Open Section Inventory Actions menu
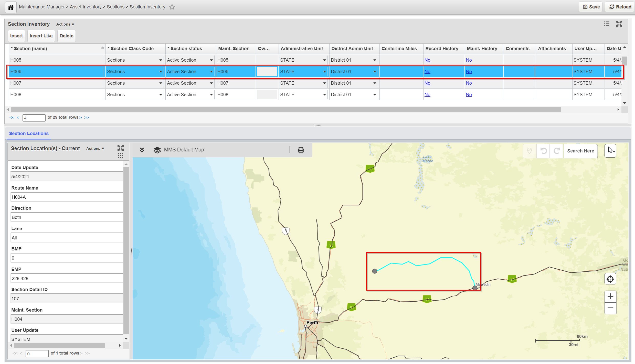This screenshot has height=364, width=635. click(65, 24)
